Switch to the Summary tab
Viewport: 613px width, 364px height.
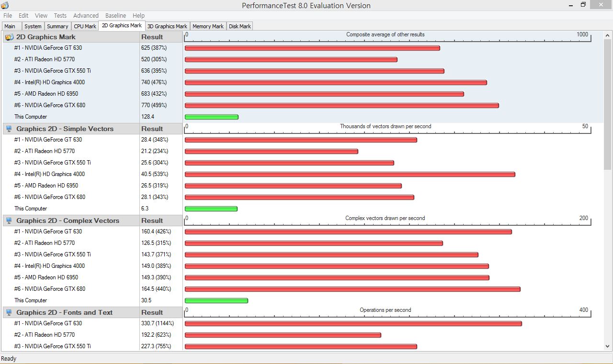(57, 26)
